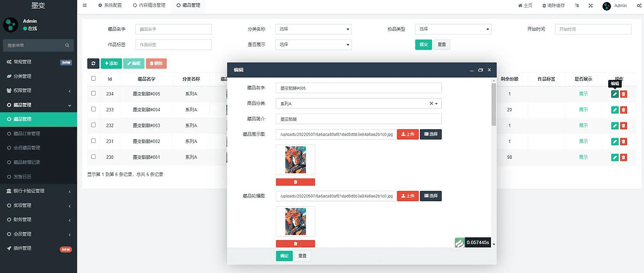Delete the 藏品轮播图 image with red trash bar
Screen dimensions: 644x273
(x=295, y=243)
